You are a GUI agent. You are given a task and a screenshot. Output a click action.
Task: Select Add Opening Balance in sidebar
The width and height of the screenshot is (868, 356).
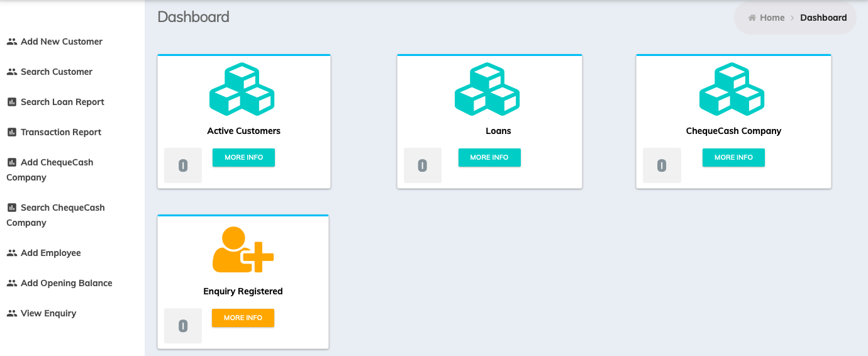click(66, 283)
